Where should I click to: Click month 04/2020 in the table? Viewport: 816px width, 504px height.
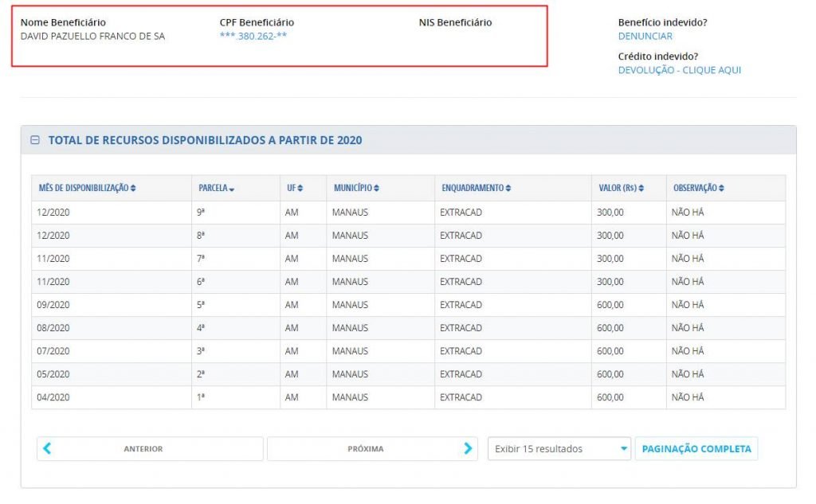coord(53,397)
